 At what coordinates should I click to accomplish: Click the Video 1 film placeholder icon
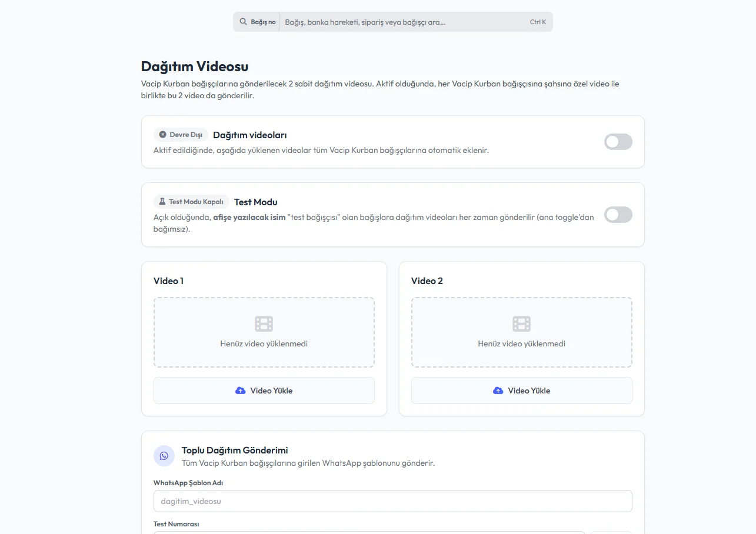pyautogui.click(x=264, y=323)
